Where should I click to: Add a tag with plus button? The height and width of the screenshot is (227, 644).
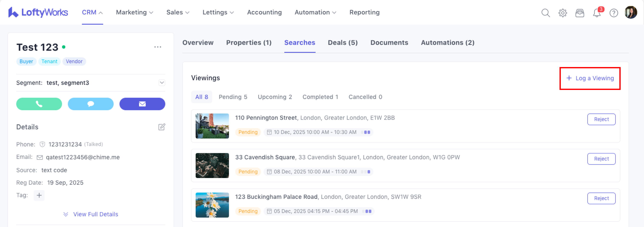[x=39, y=195]
